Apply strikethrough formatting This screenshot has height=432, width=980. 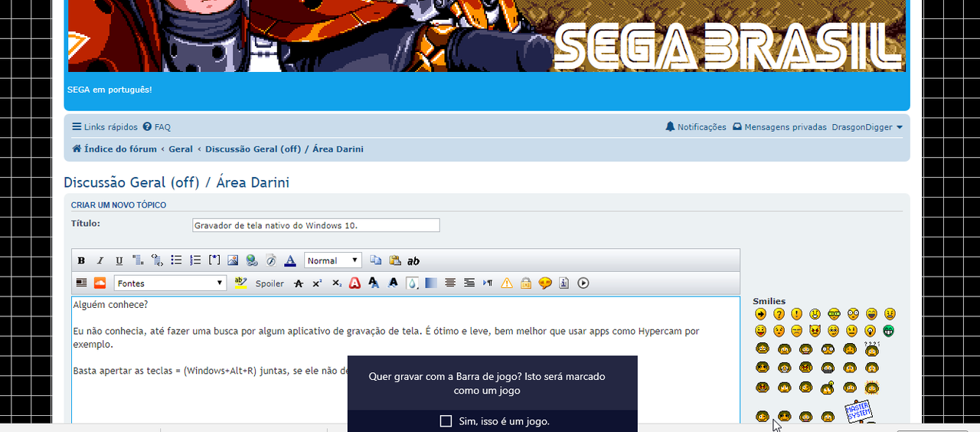tap(299, 283)
